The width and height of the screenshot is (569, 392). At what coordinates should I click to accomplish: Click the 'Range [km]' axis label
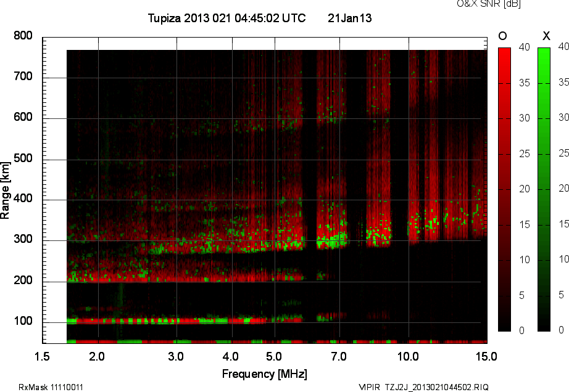click(x=5, y=190)
